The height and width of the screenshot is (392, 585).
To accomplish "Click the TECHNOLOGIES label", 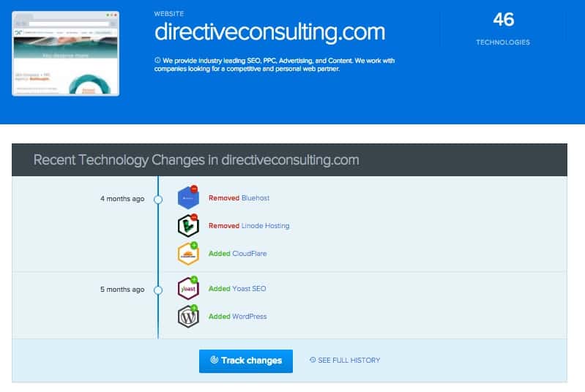I will [x=503, y=42].
